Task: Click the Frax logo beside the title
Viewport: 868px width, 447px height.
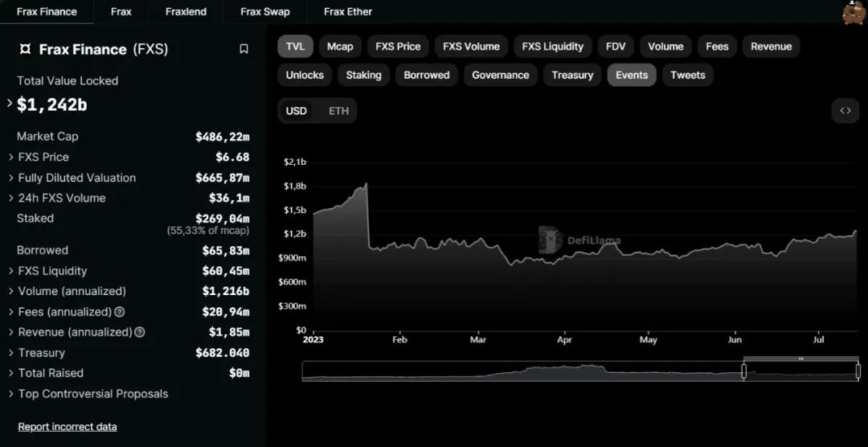Action: tap(25, 49)
